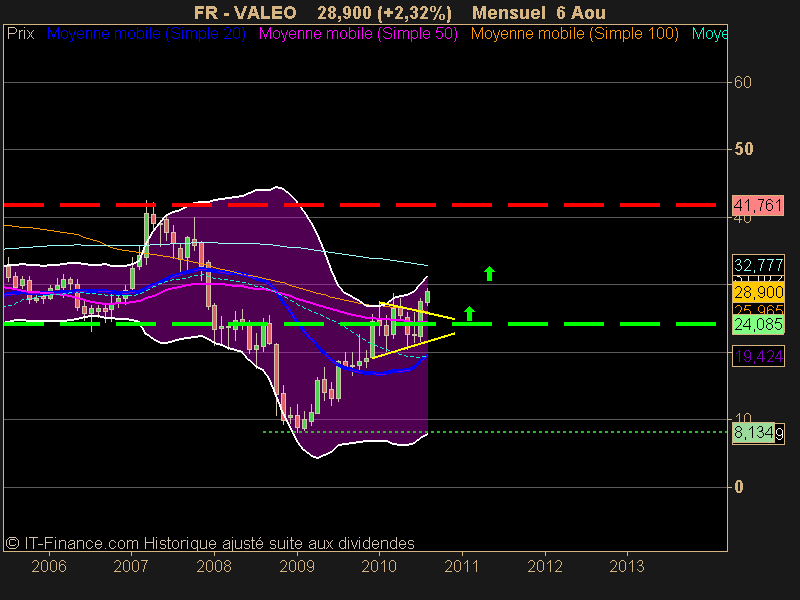Click the green 24,085 price label
The width and height of the screenshot is (800, 600).
pyautogui.click(x=758, y=324)
